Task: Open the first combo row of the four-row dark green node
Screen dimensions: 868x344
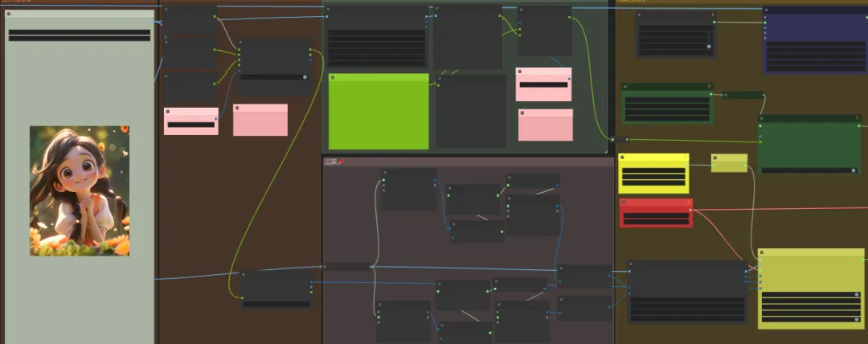Action: (667, 100)
